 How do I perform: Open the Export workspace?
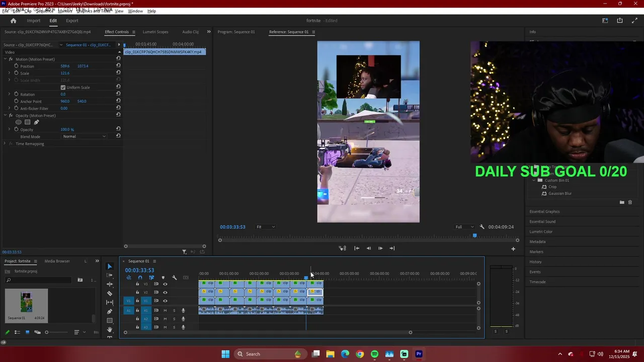(x=72, y=21)
